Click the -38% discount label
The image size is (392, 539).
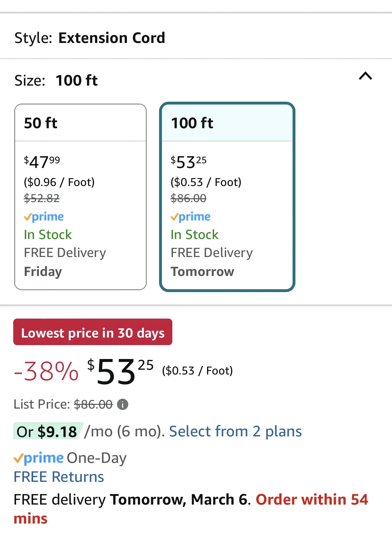coord(46,371)
